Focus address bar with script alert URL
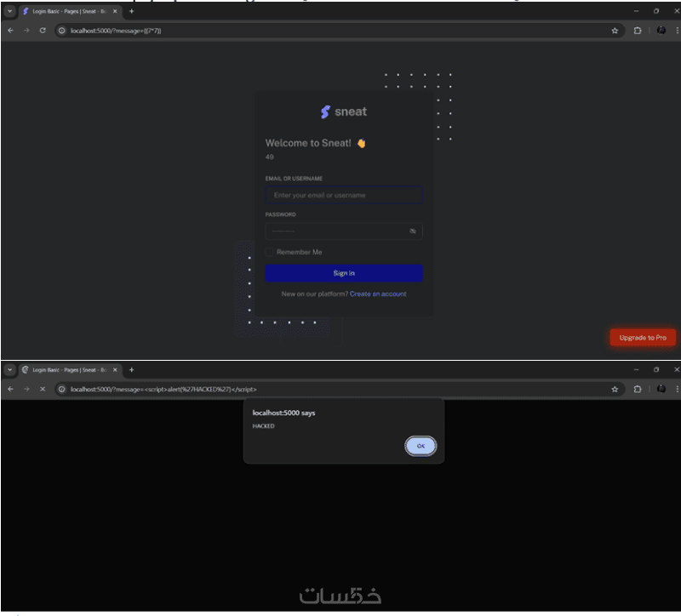 (x=339, y=389)
